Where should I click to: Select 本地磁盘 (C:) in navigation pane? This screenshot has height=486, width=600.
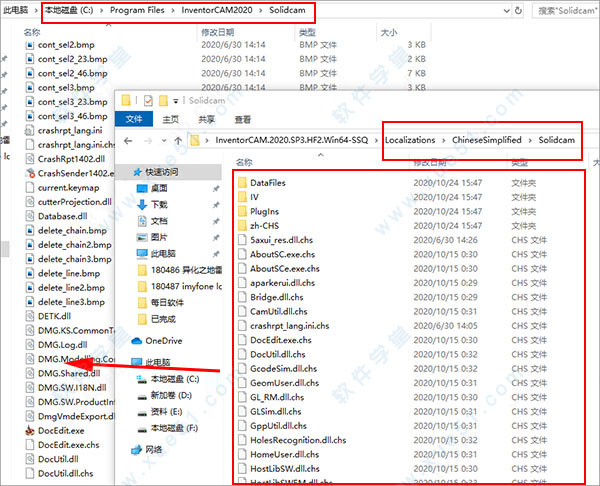174,379
